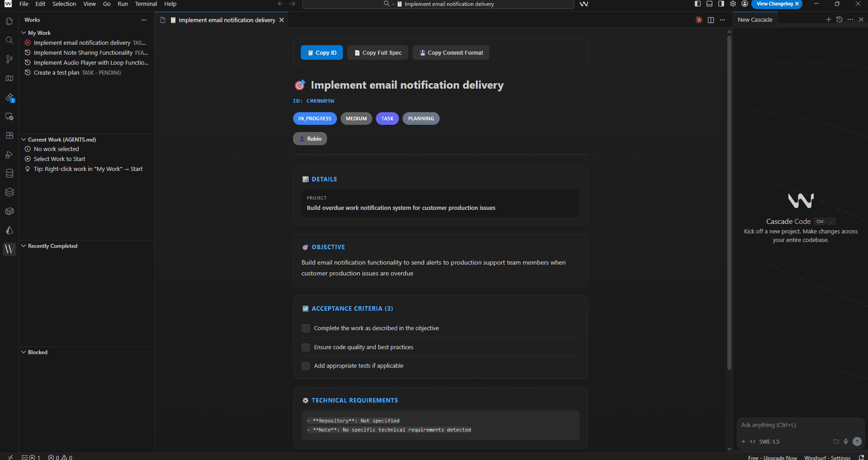Check 'Complete the work as described' checkbox

[x=306, y=328]
